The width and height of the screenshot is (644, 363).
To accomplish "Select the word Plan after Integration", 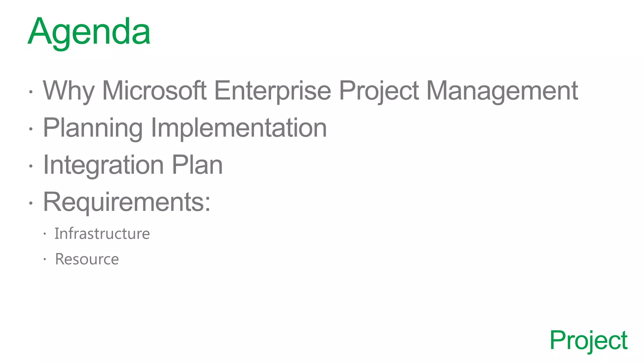I will (197, 165).
